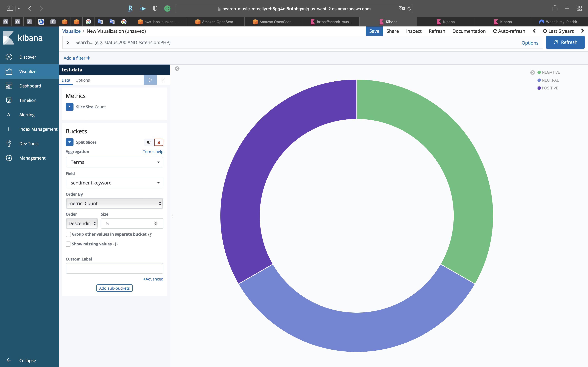Check Group other values in separate bucket
588x367 pixels.
68,234
